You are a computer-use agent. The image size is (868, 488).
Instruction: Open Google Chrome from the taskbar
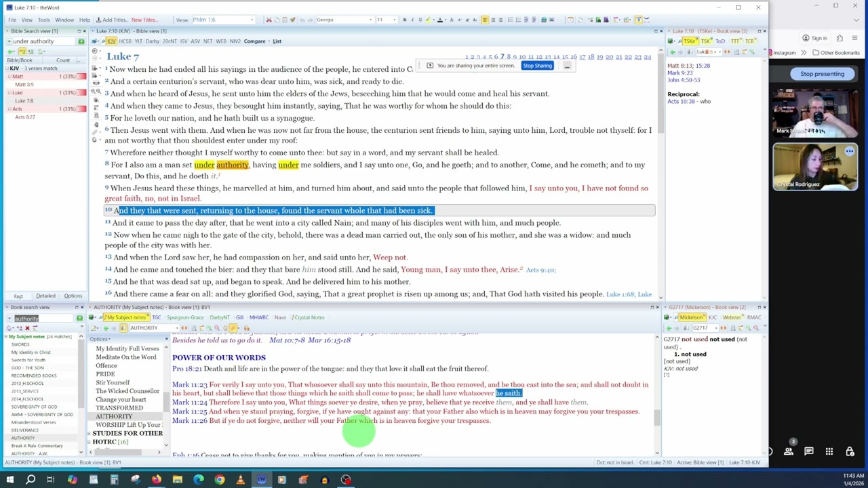[x=220, y=480]
